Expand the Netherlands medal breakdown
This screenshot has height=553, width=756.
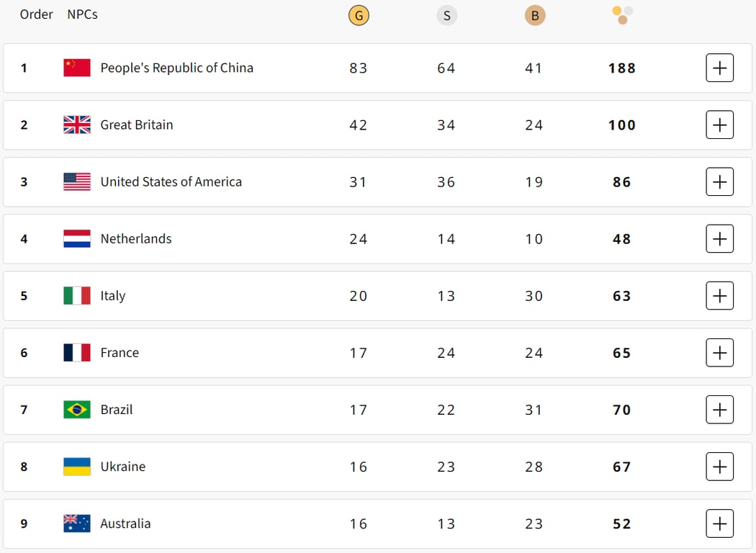[719, 238]
